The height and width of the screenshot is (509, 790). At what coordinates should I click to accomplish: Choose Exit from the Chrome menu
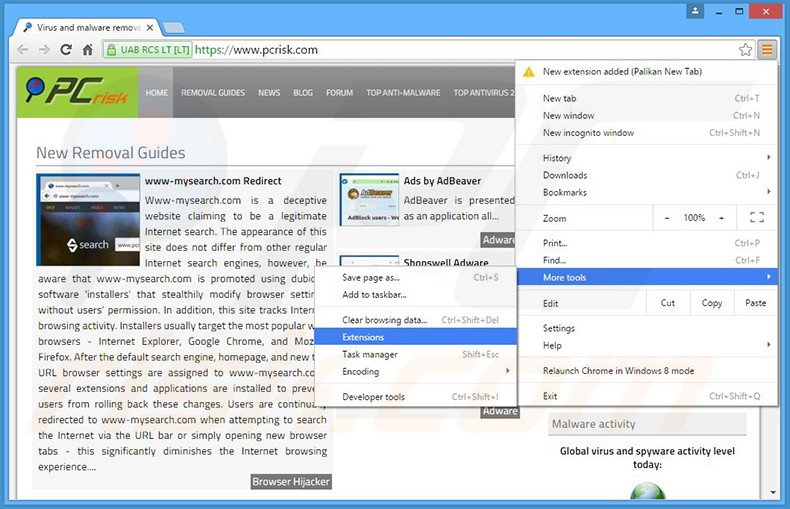coord(646,396)
